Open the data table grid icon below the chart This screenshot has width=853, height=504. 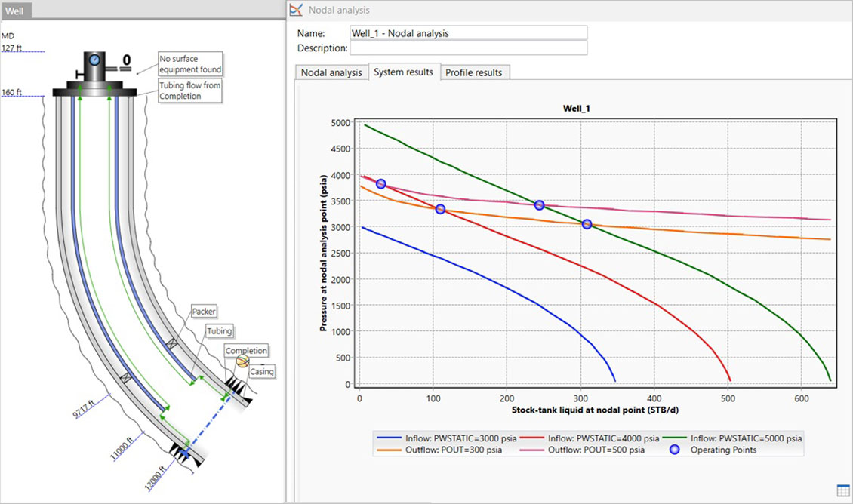(843, 490)
